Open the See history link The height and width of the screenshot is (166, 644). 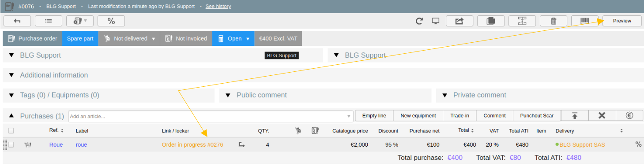[218, 7]
